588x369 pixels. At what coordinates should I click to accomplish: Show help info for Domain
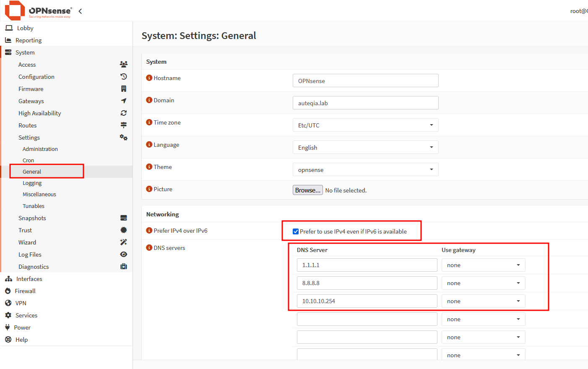pos(149,100)
